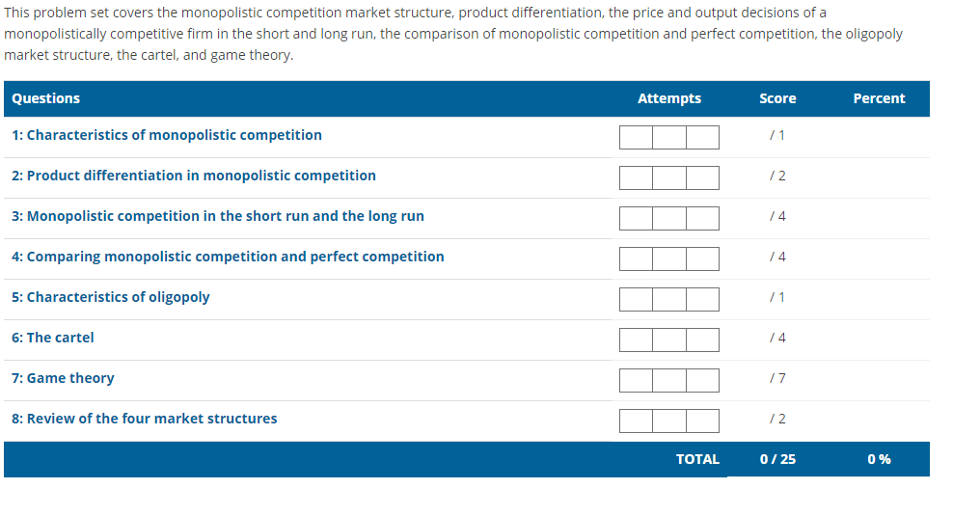Open question 3: Short run and long run
This screenshot has width=980, height=516.
[217, 216]
